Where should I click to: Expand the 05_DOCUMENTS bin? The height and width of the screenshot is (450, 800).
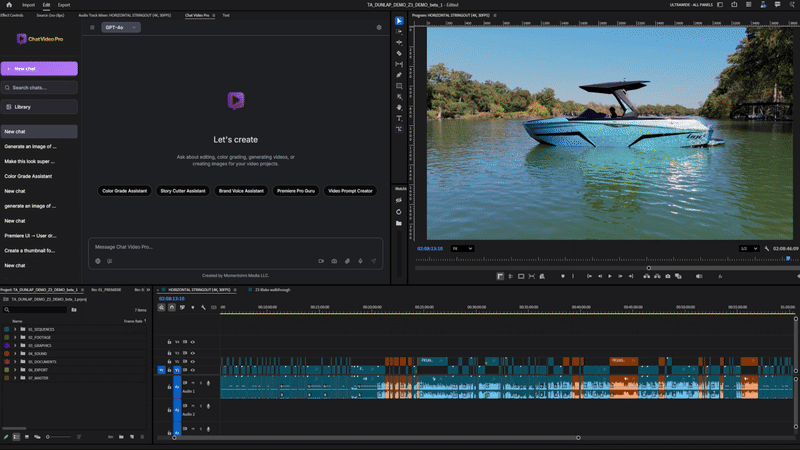point(15,362)
